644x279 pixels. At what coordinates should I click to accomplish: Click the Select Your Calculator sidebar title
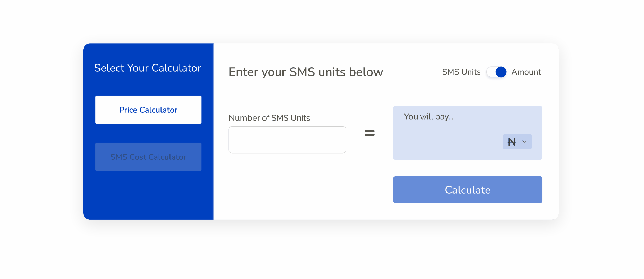click(147, 68)
